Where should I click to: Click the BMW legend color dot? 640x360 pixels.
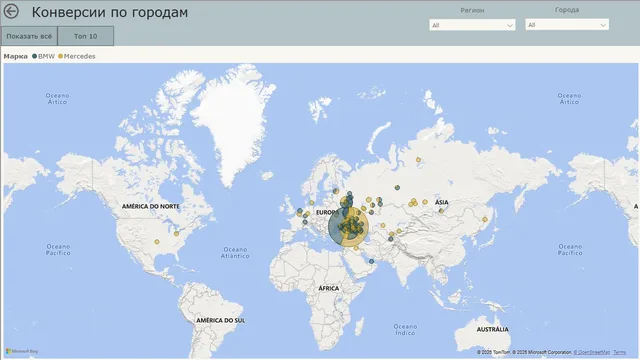34,56
